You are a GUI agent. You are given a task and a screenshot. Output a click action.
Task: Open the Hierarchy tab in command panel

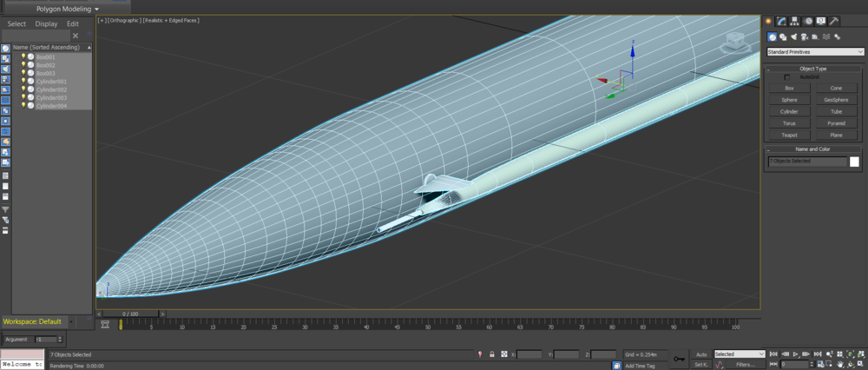pos(794,21)
